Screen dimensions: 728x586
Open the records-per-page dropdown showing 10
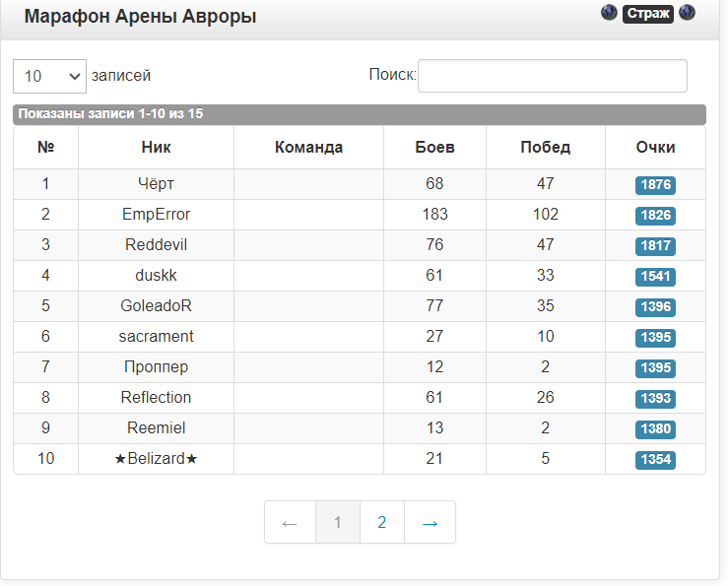(49, 76)
